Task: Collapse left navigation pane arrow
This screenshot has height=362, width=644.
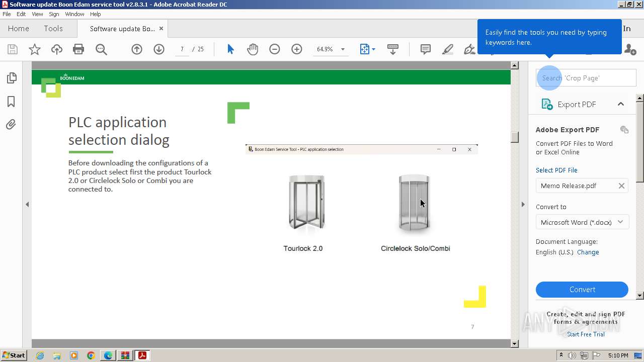Action: [x=27, y=204]
